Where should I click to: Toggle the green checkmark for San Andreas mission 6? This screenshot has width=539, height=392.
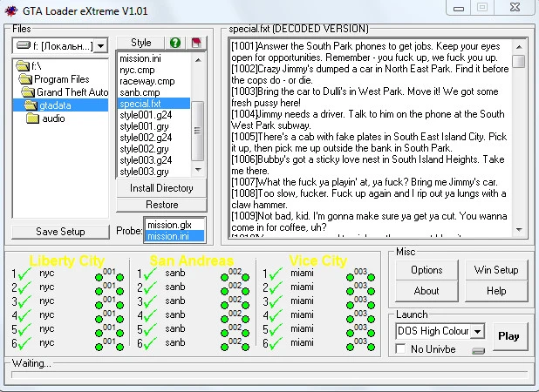[150, 343]
